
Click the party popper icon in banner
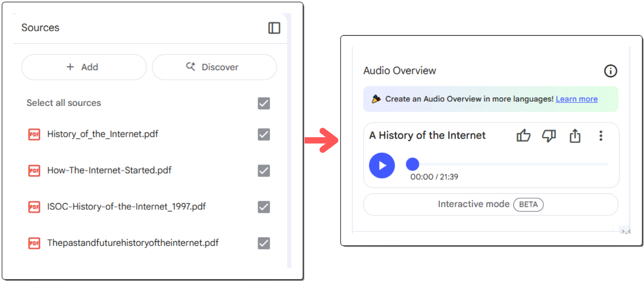point(376,99)
